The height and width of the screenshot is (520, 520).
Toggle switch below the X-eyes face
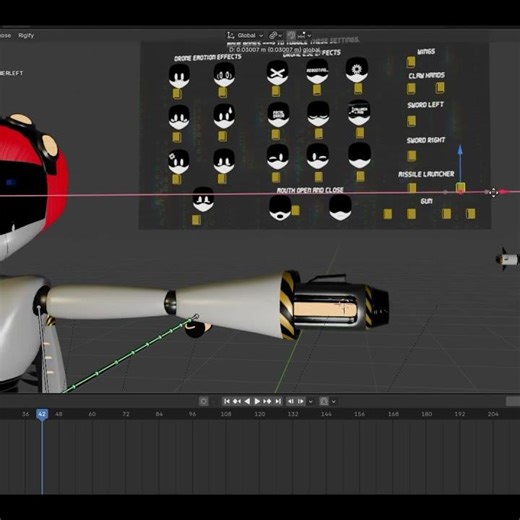[276, 91]
